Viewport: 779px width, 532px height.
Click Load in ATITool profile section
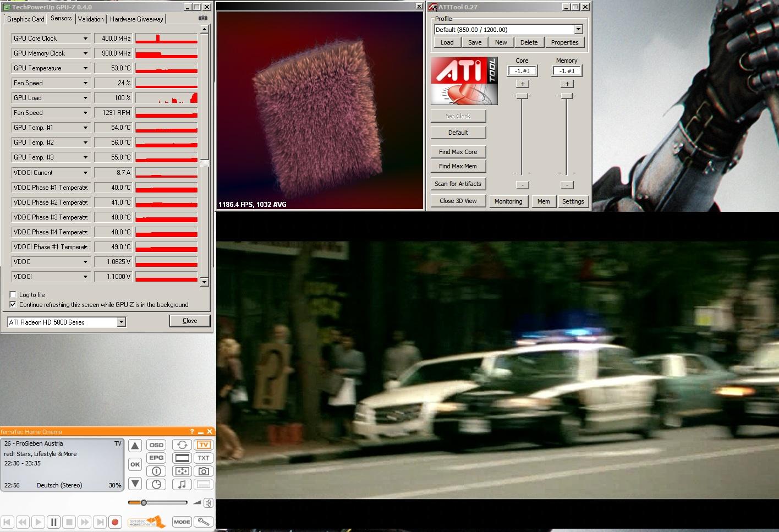447,42
